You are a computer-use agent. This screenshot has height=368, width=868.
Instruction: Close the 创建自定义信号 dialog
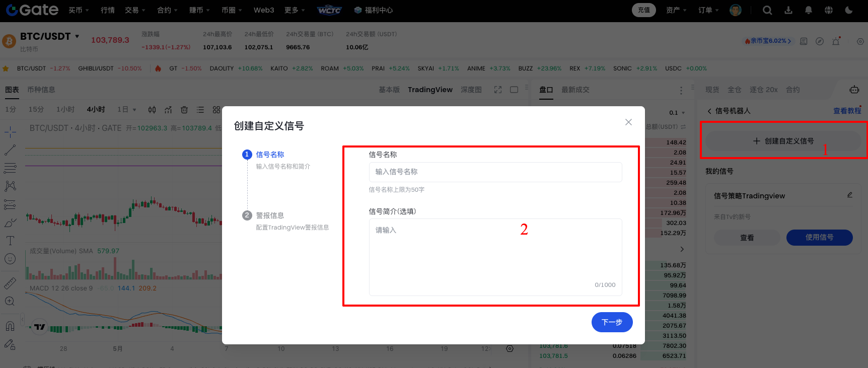(628, 122)
